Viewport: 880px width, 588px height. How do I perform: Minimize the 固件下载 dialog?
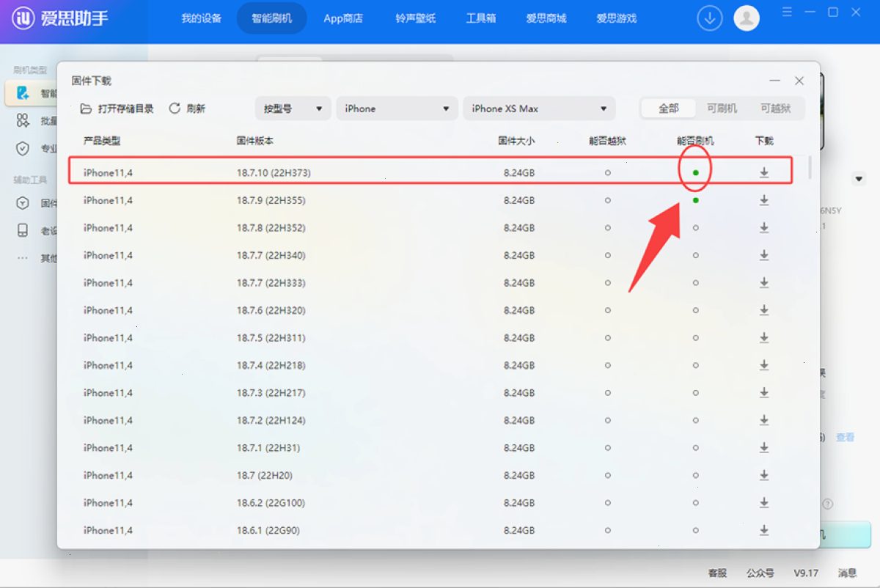coord(774,81)
